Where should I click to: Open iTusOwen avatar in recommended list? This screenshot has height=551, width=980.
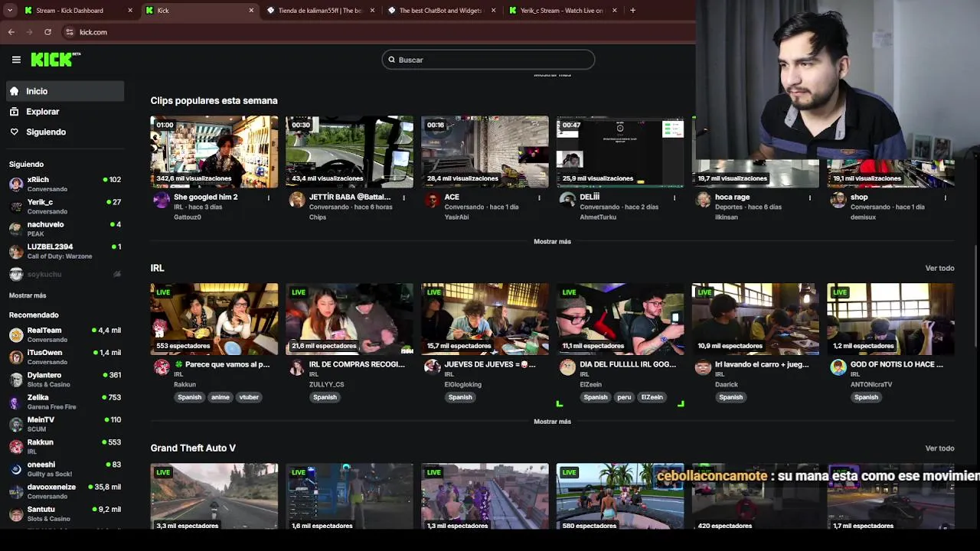pyautogui.click(x=16, y=357)
